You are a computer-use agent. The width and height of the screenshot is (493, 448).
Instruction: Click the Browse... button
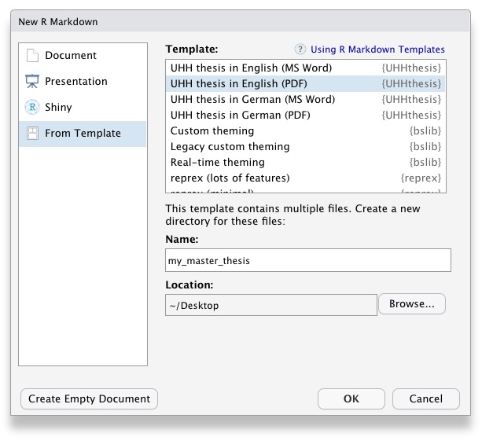tap(412, 304)
